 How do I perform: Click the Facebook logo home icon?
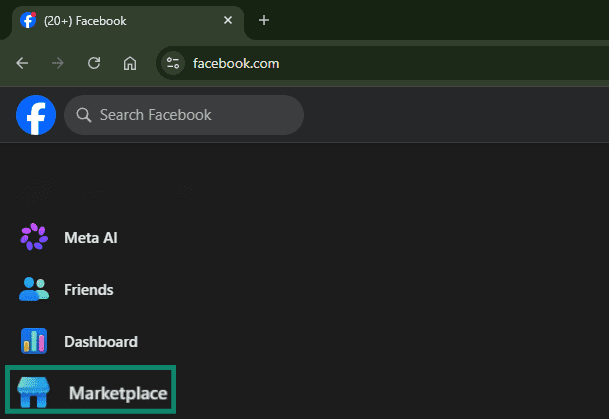coord(36,115)
